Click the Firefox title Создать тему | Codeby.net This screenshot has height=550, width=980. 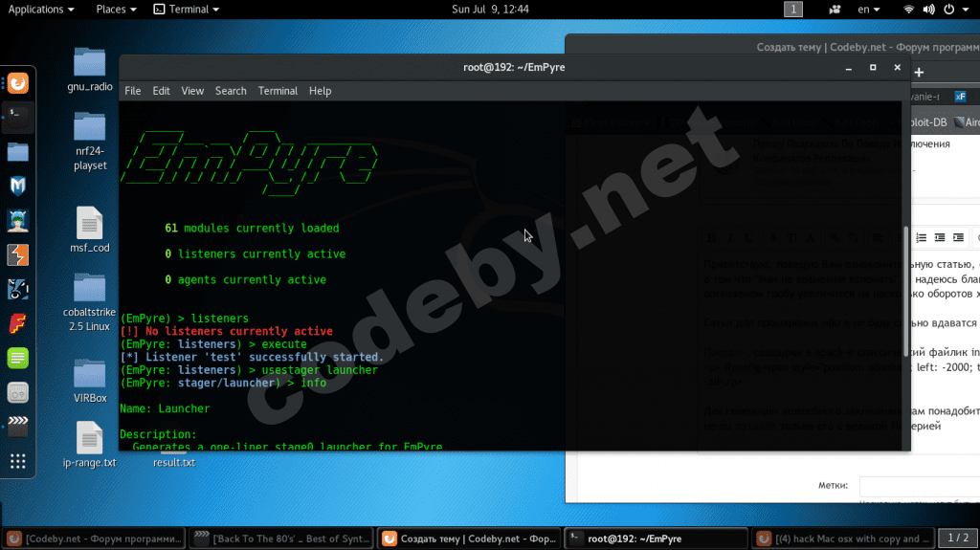[867, 48]
